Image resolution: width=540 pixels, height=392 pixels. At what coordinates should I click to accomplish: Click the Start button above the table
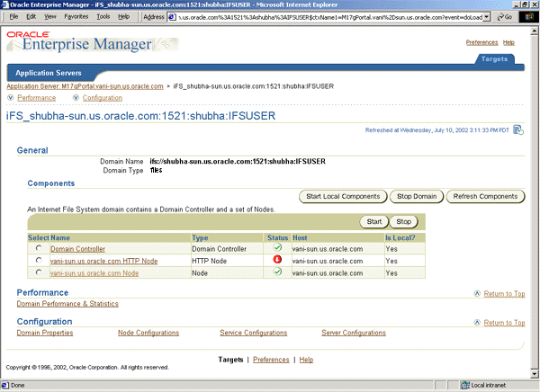tap(374, 222)
